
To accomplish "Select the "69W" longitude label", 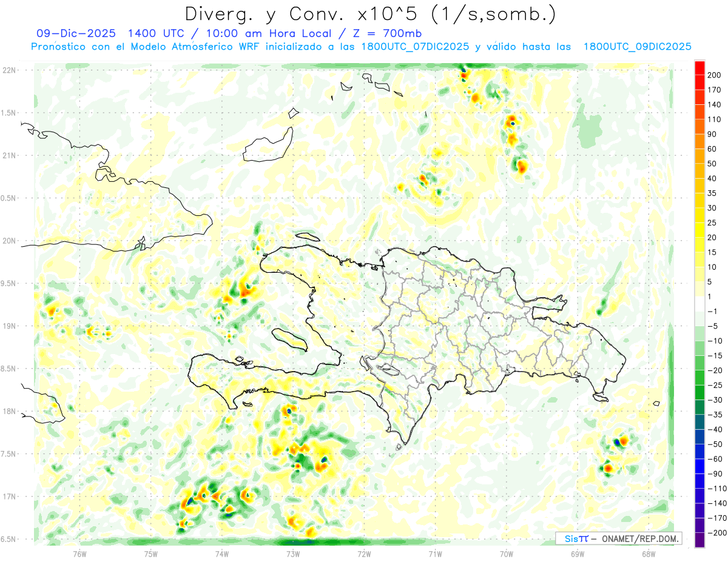I will click(578, 554).
